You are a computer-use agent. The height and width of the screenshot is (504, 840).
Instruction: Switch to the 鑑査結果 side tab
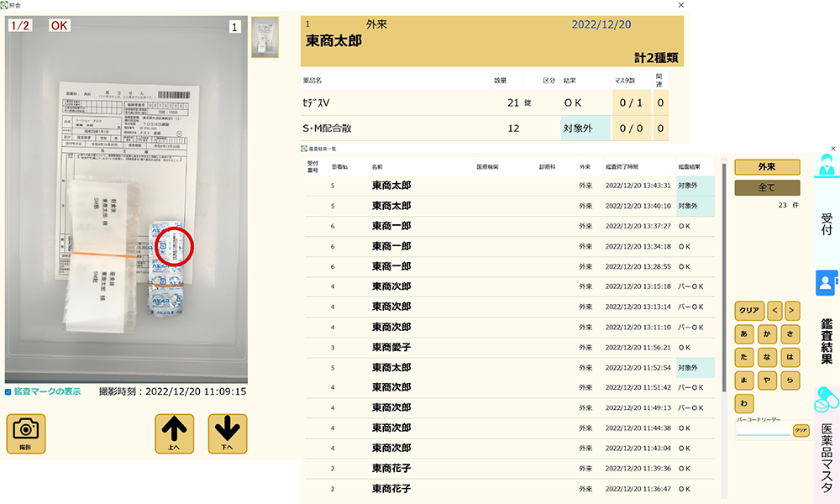(827, 342)
